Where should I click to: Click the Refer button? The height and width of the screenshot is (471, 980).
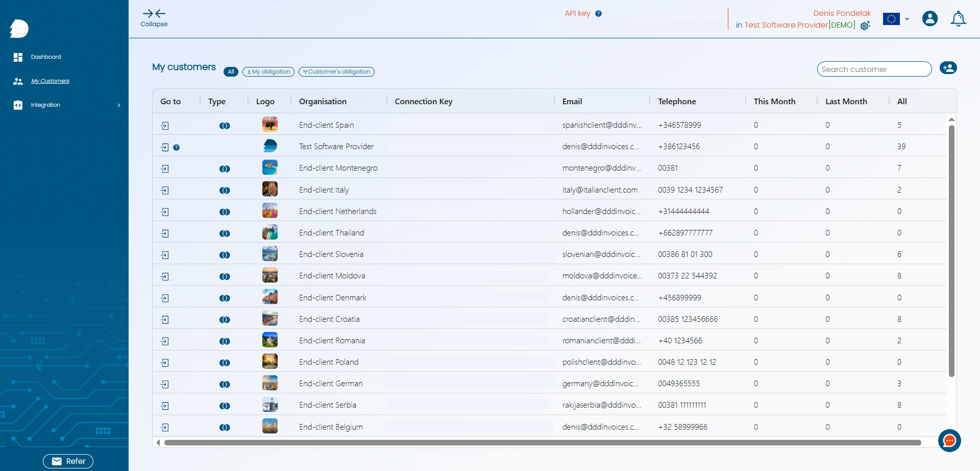pyautogui.click(x=68, y=461)
